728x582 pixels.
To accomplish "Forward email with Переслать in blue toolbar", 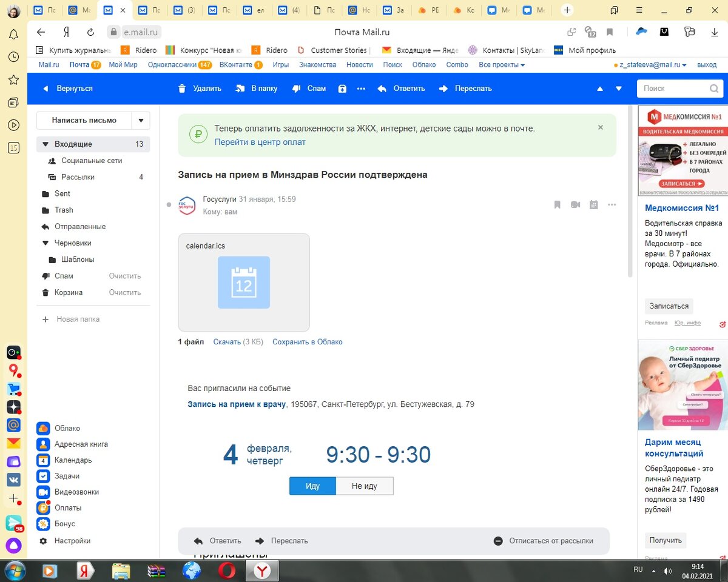I will point(465,89).
